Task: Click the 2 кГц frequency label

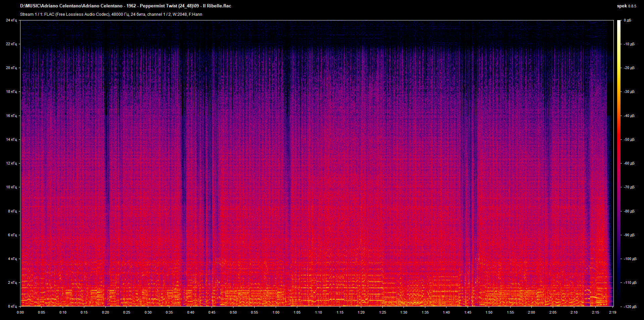Action: (12, 282)
